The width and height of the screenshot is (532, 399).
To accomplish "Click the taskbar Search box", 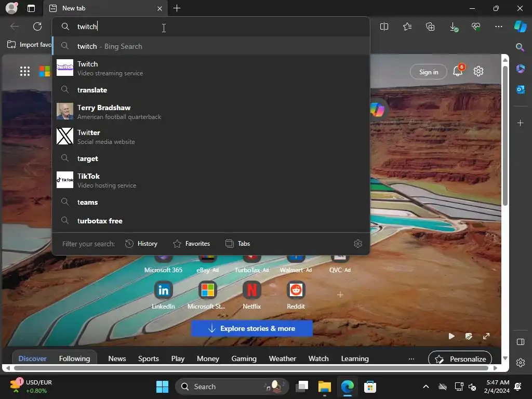I will [x=232, y=387].
